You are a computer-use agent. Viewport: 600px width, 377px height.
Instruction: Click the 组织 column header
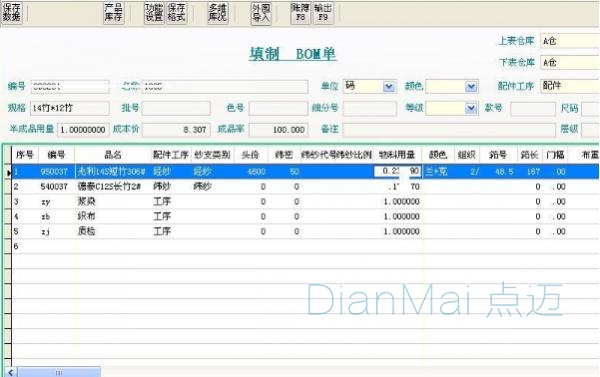[x=466, y=155]
